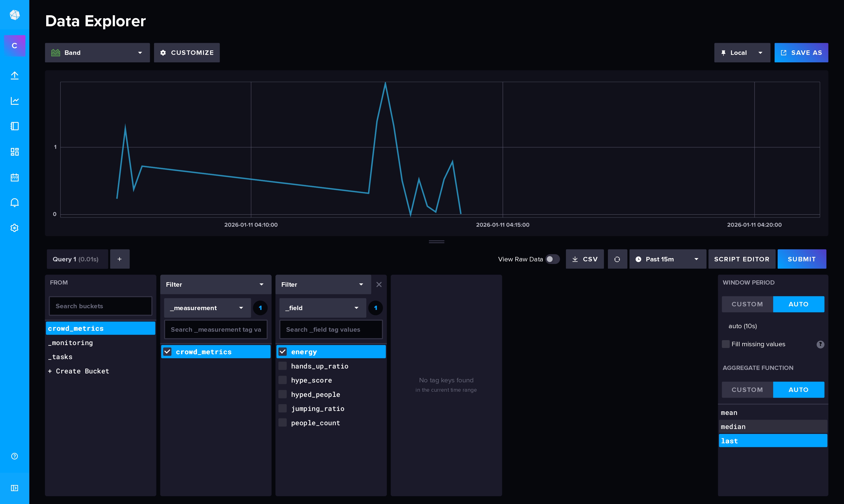This screenshot has width=844, height=504.
Task: Remove the _field filter with X icon
Action: click(379, 285)
